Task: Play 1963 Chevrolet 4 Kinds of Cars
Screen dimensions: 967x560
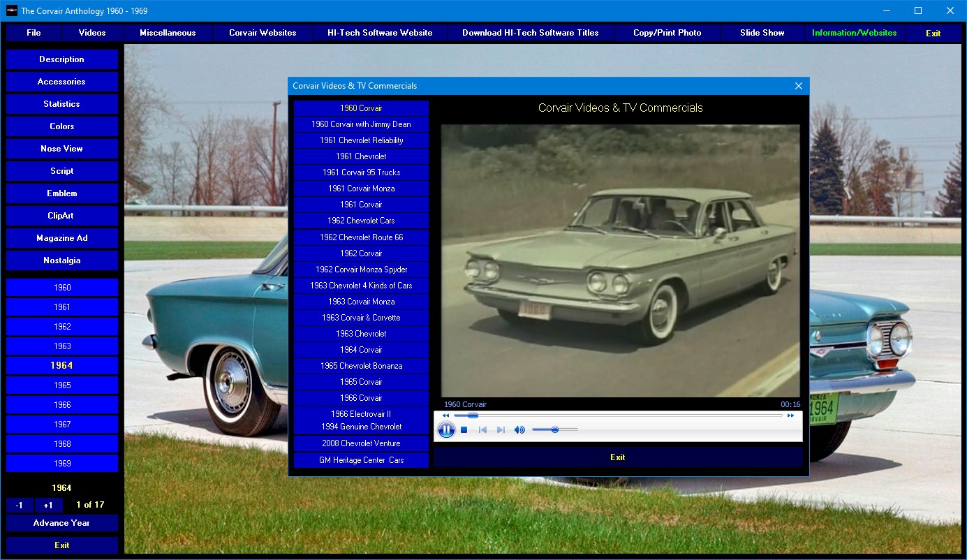Action: pos(361,286)
